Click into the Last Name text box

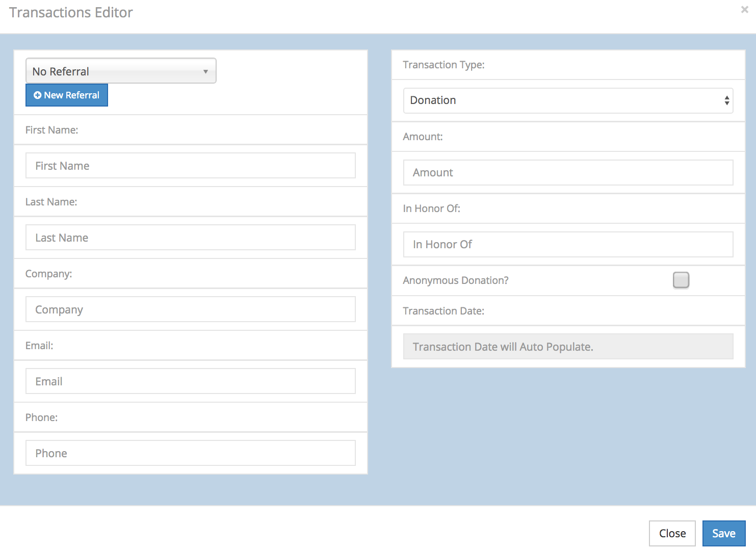pos(190,238)
